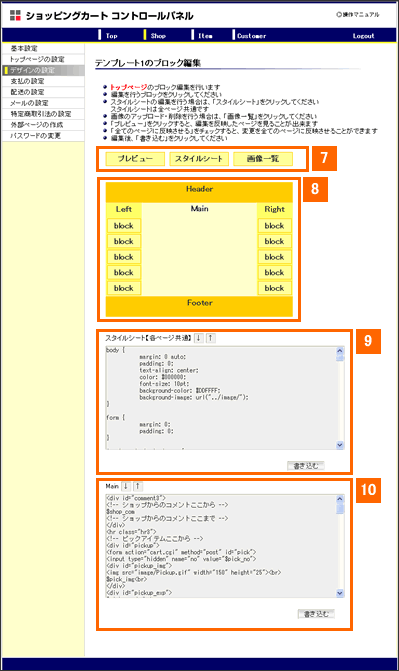Image resolution: width=399 pixels, height=671 pixels.
Task: Click the プレビュー button
Action: click(135, 159)
